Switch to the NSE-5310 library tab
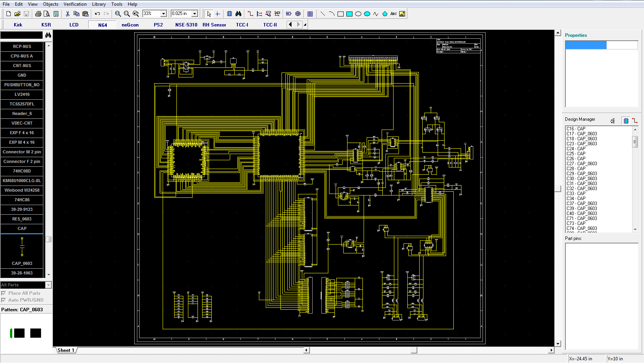Screen dimensions: 644x363 coord(186,25)
